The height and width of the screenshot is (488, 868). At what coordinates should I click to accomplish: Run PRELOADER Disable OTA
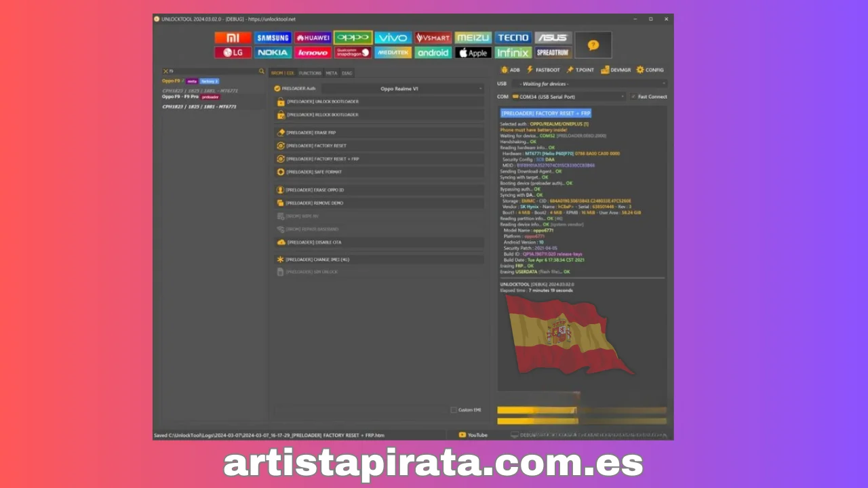[380, 242]
